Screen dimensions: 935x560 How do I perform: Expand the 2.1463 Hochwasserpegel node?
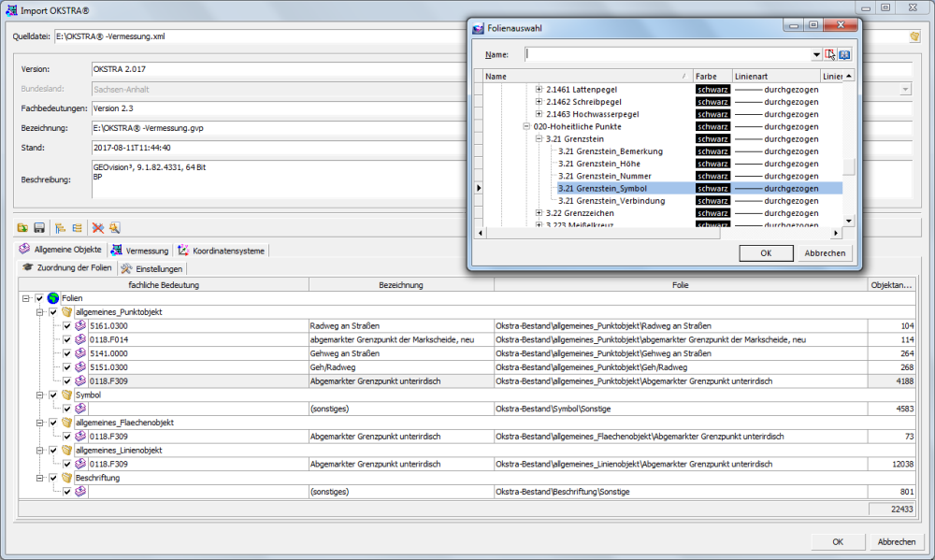coord(539,114)
